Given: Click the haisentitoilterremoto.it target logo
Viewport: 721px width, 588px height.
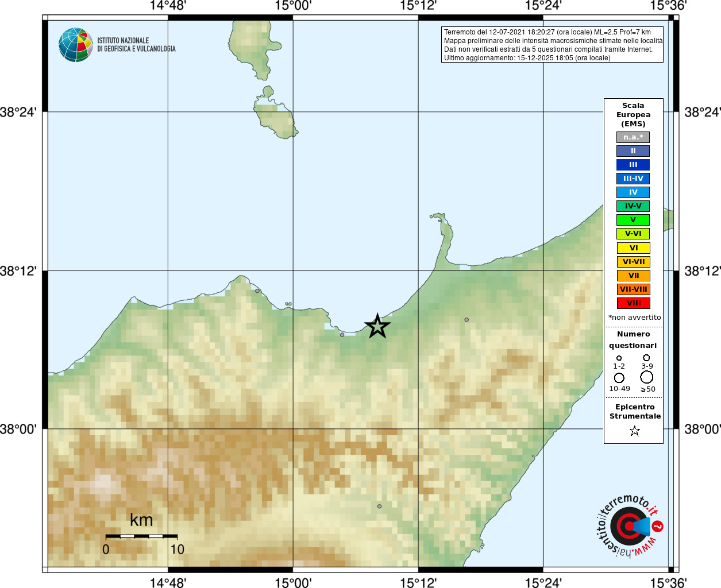Looking at the screenshot, I should 630,525.
